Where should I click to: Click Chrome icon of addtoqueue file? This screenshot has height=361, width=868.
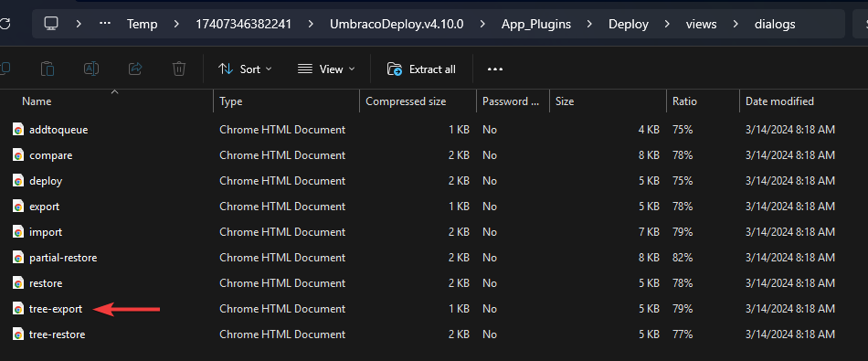coord(18,130)
